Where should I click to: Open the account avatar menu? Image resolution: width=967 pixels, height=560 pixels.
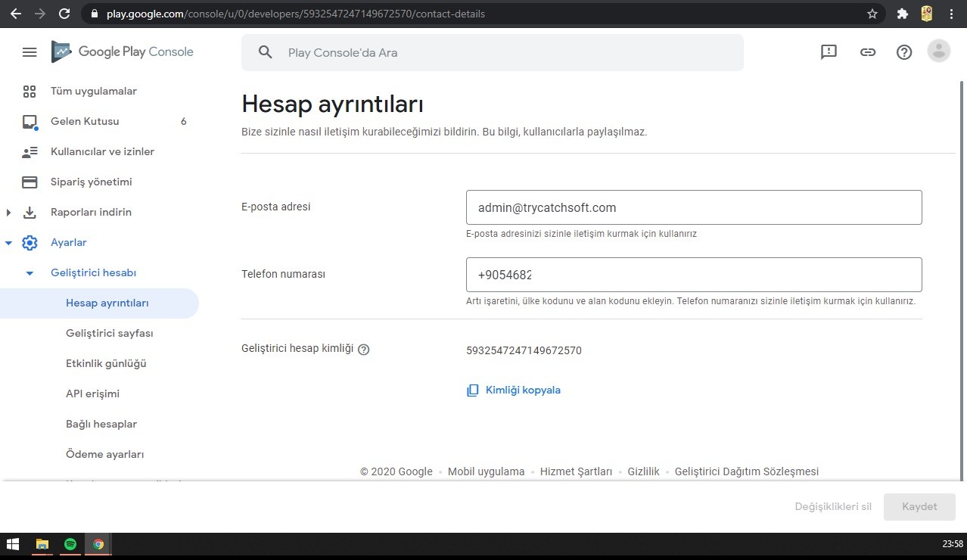coord(939,51)
